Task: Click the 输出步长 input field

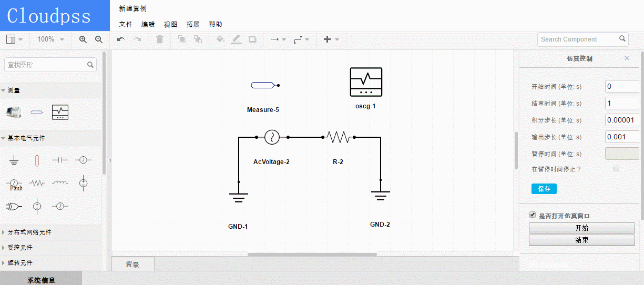Action: click(622, 137)
